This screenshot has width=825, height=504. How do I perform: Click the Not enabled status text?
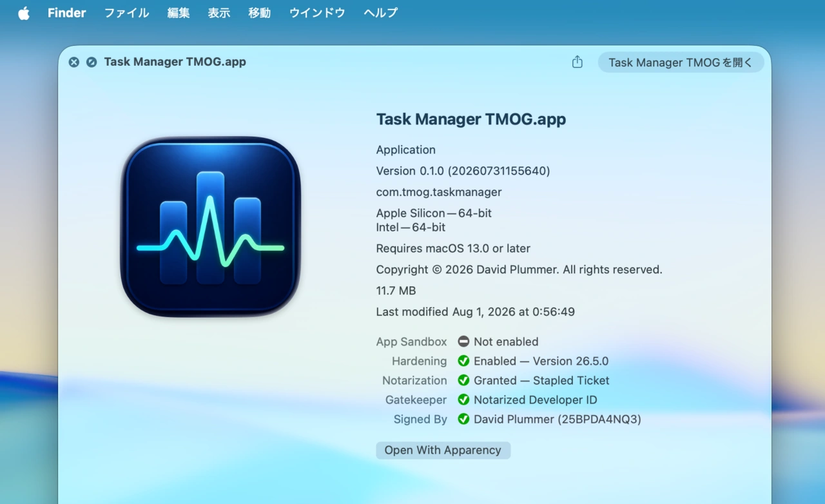click(506, 342)
